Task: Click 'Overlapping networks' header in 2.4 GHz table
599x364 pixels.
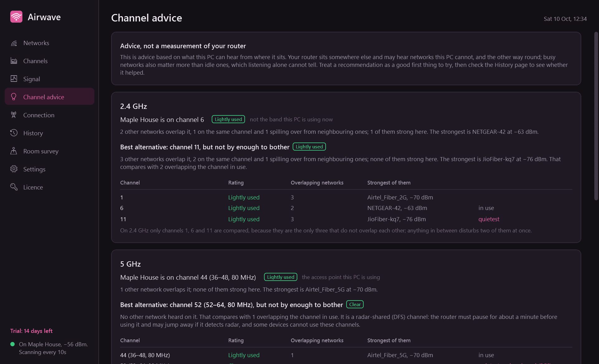Action: pyautogui.click(x=317, y=183)
